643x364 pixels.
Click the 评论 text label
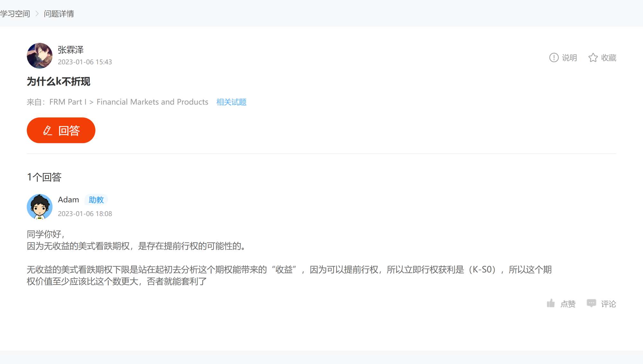[x=608, y=304]
